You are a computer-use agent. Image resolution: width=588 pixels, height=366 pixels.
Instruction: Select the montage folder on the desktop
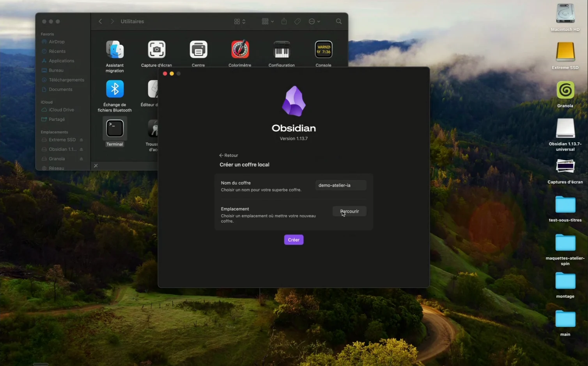[x=565, y=281]
